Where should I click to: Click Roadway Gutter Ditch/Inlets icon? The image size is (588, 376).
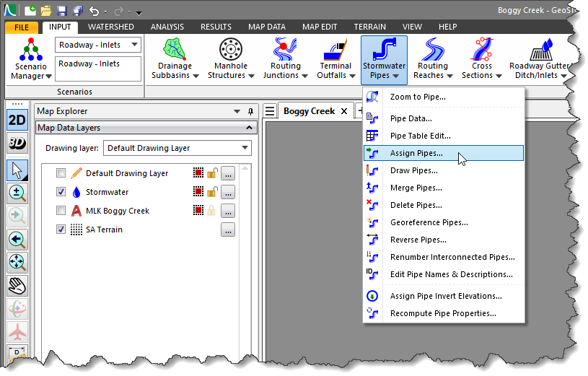(x=538, y=58)
